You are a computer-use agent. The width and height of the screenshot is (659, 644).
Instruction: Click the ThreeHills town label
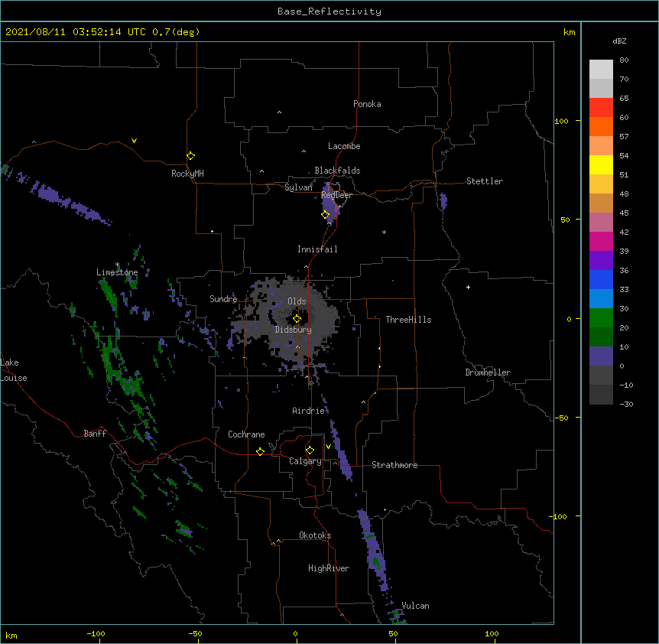click(x=408, y=320)
